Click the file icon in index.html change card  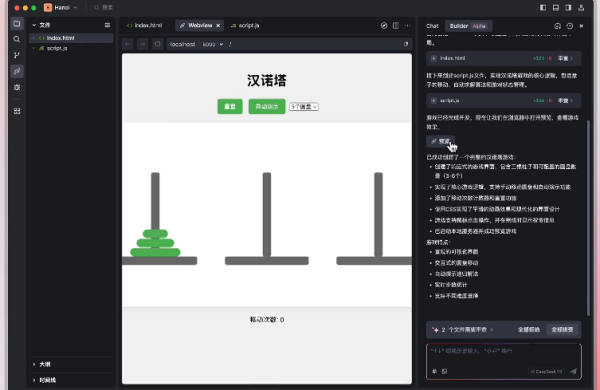[x=434, y=59]
